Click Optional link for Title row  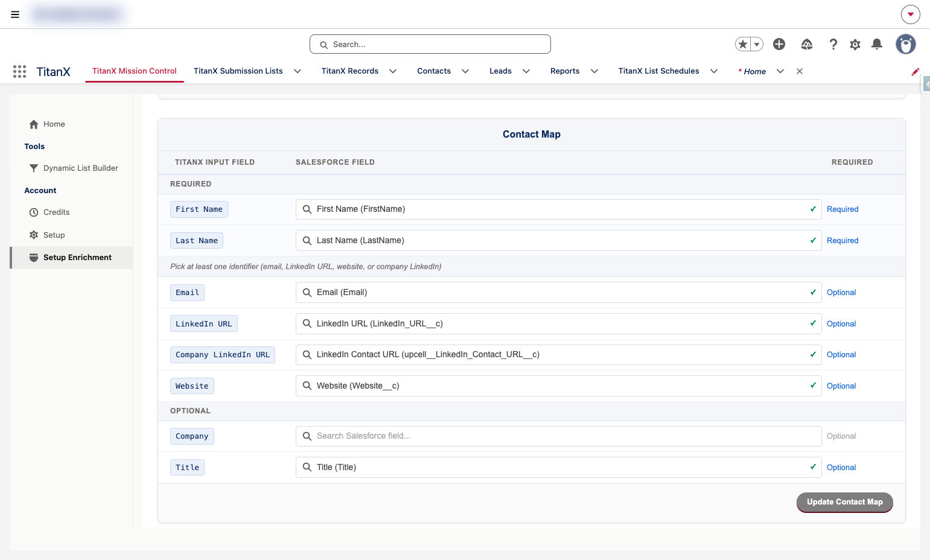coord(841,468)
